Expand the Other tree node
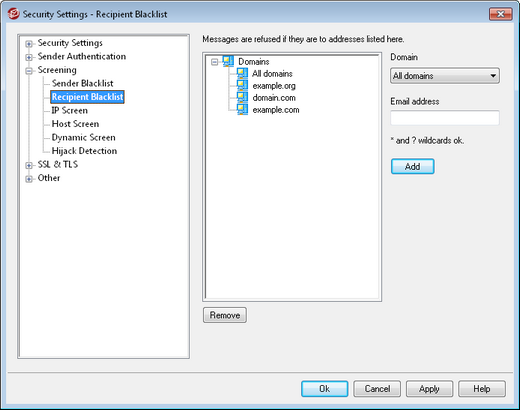The height and width of the screenshot is (410, 520). (29, 179)
